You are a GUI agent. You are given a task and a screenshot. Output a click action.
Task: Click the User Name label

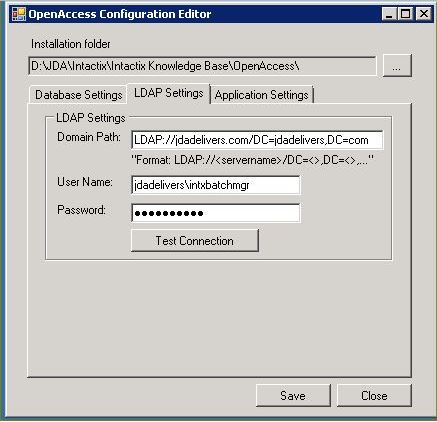[85, 182]
